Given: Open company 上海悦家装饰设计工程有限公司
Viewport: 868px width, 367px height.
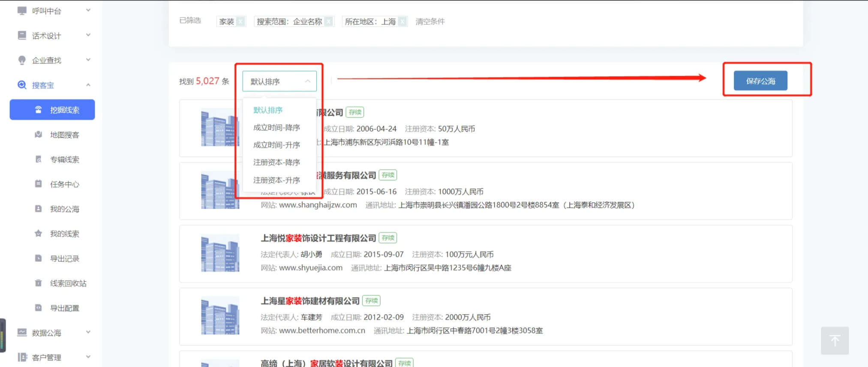Looking at the screenshot, I should coord(318,238).
